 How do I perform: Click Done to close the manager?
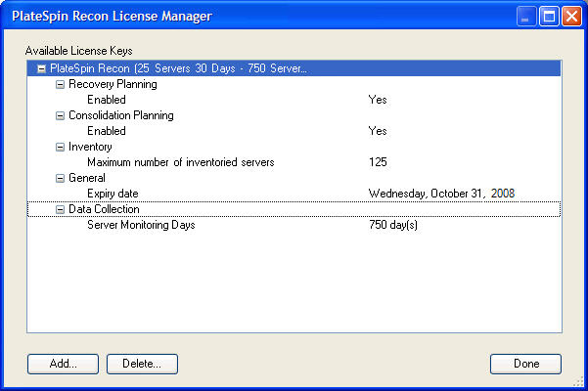click(x=525, y=364)
